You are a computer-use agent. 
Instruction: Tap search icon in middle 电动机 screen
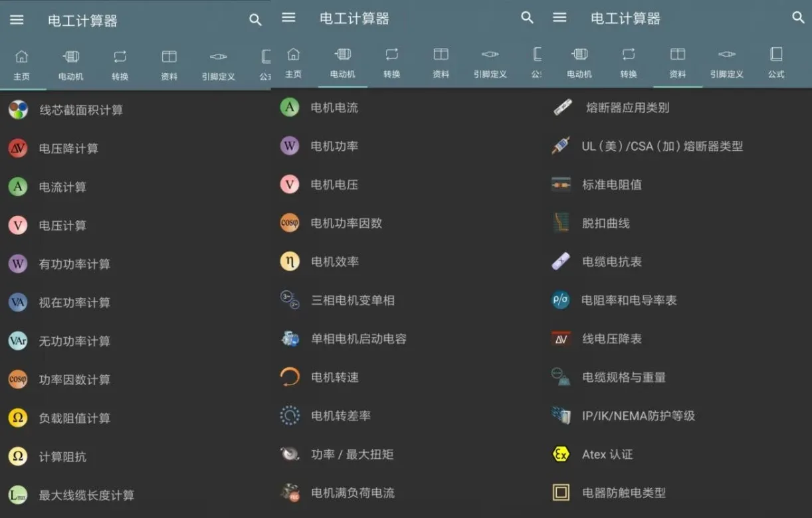527,17
